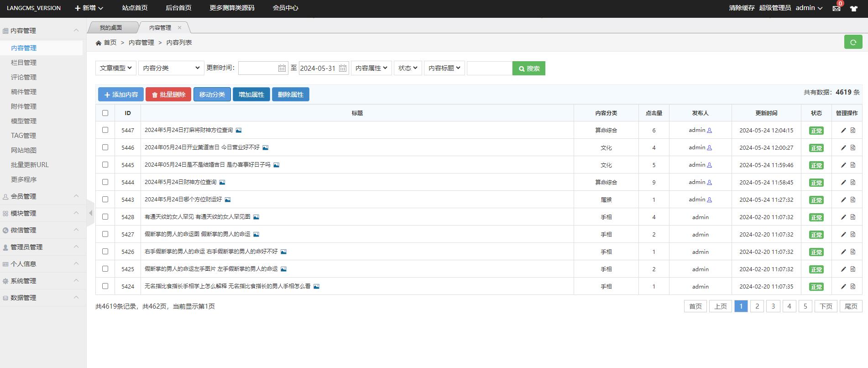Click the view document icon for article 5446

pos(852,147)
